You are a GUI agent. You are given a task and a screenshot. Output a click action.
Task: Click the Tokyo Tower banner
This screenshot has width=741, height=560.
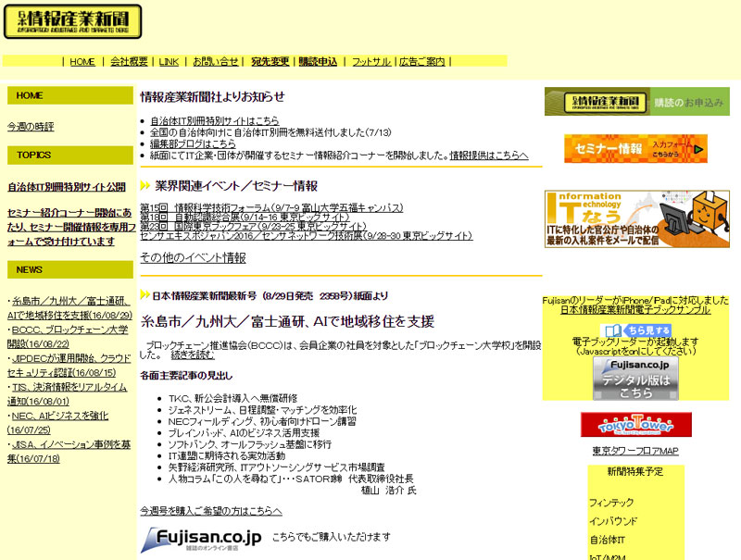636,425
